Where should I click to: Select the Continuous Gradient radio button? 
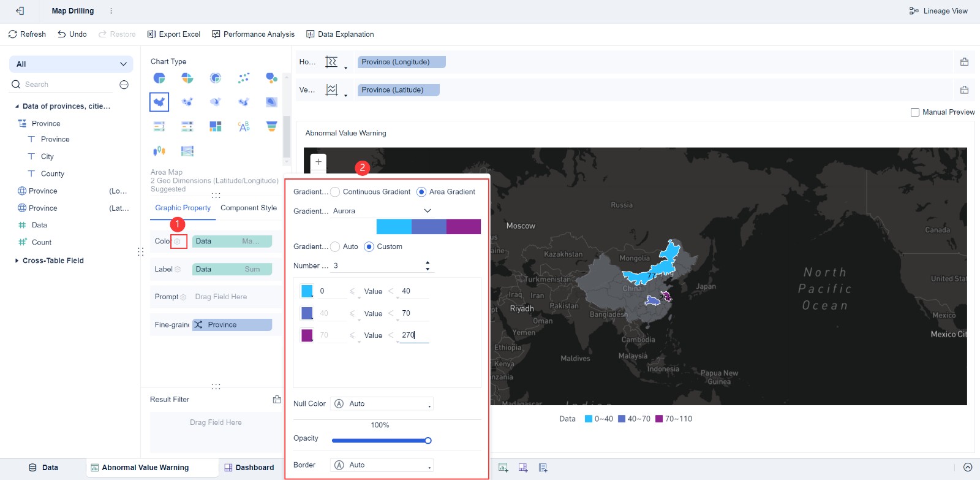[x=335, y=192]
